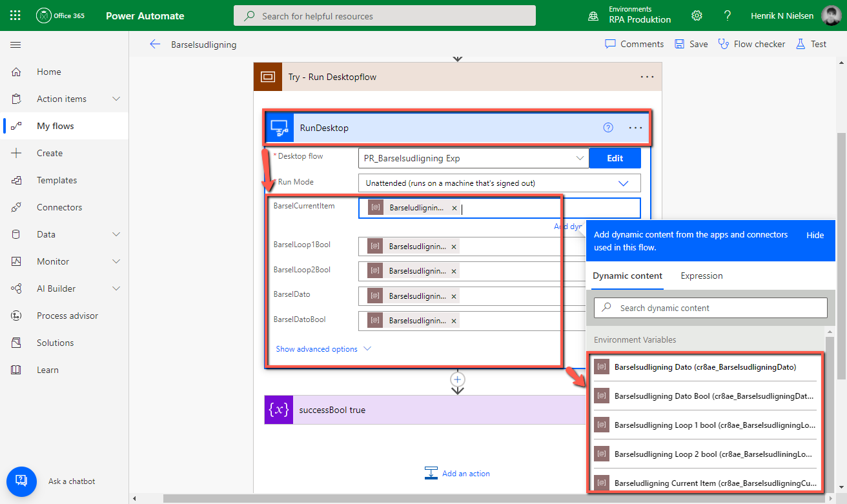The height and width of the screenshot is (504, 847).
Task: Click Add an action link
Action: (458, 473)
